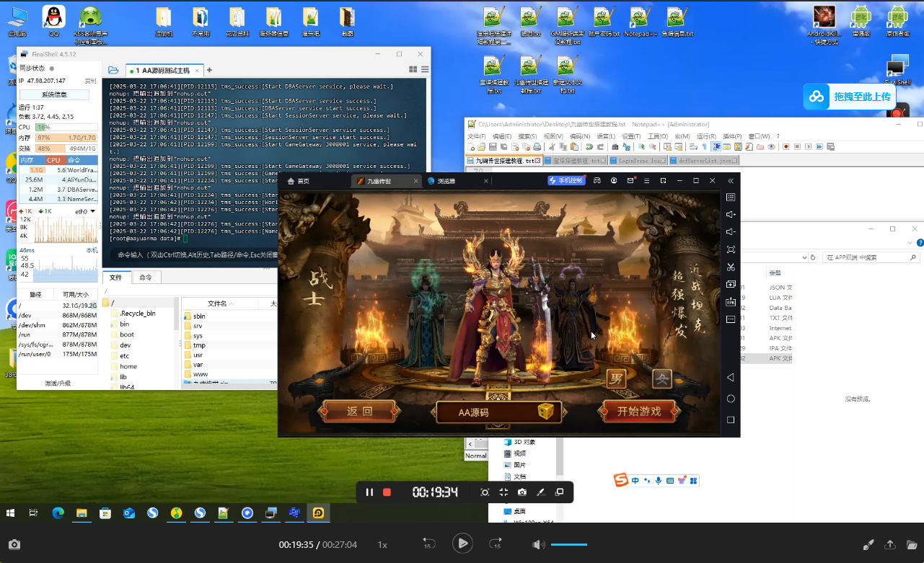
Task: Select the boot folder in tree
Action: (127, 334)
